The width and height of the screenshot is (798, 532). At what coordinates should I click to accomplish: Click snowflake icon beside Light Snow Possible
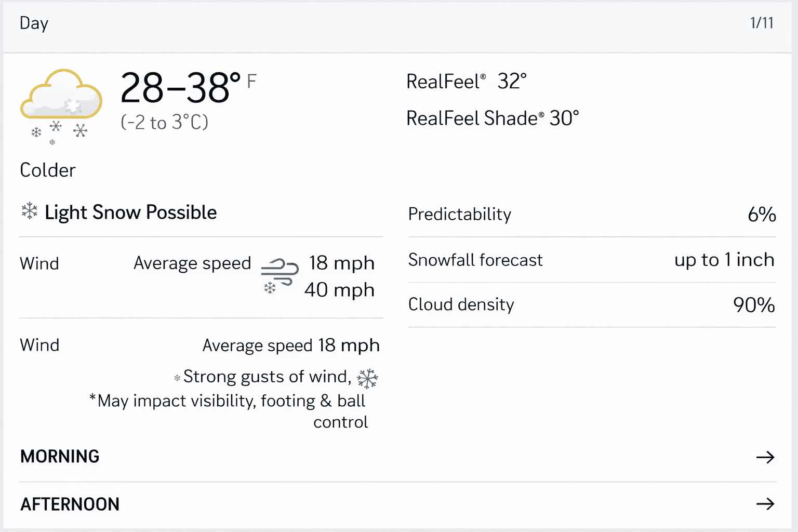(x=30, y=211)
